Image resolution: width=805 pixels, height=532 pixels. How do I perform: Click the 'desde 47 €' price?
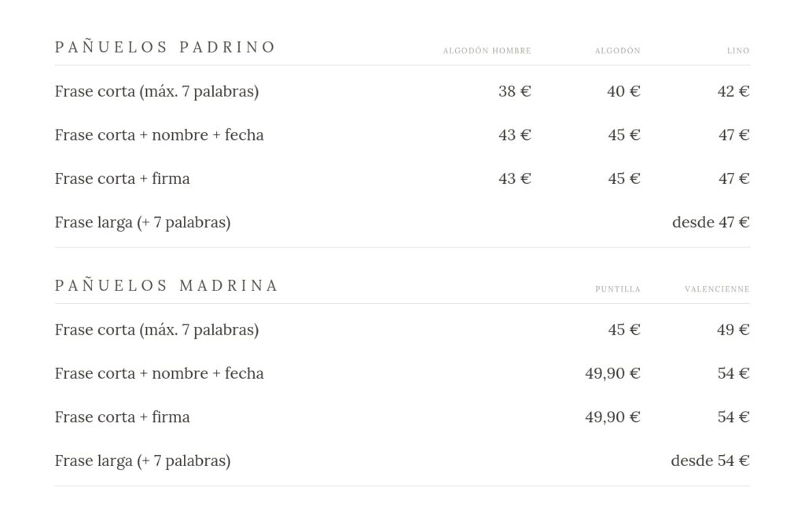711,222
